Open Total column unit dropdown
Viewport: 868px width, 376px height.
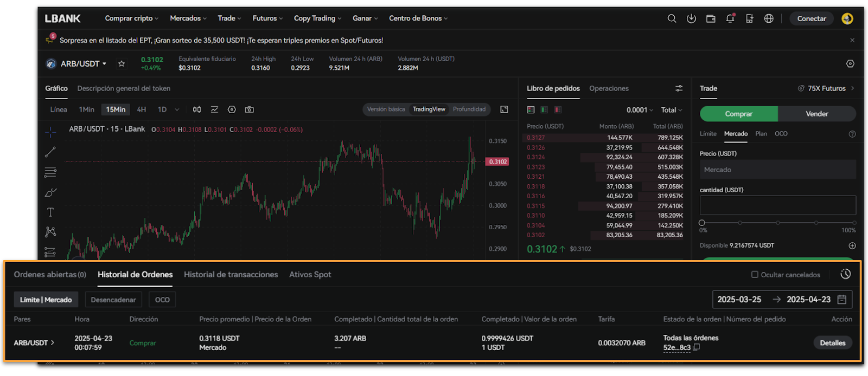(672, 110)
